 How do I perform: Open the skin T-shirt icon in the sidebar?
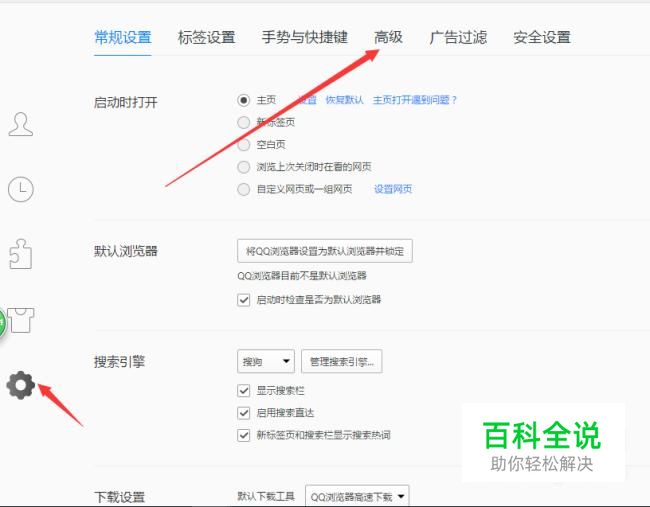pos(21,320)
